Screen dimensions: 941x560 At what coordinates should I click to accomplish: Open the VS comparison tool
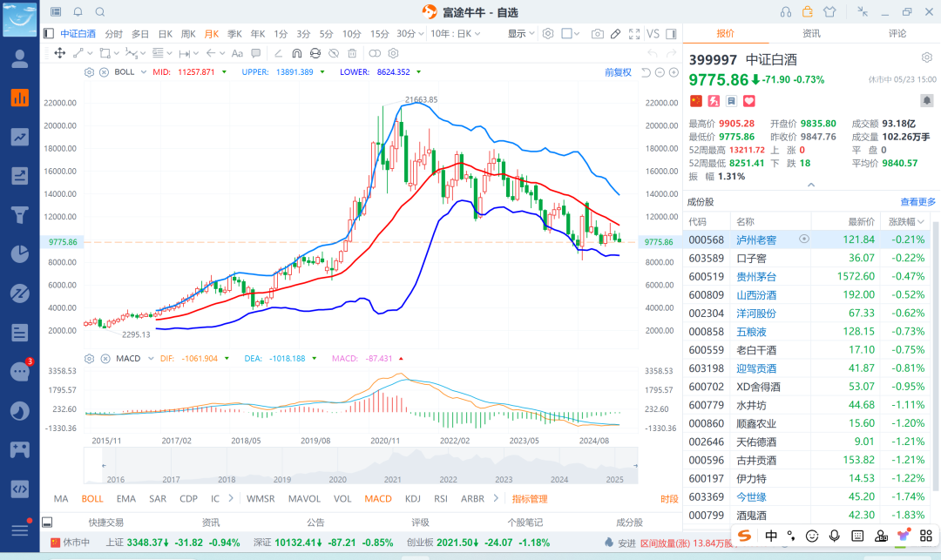(x=653, y=34)
